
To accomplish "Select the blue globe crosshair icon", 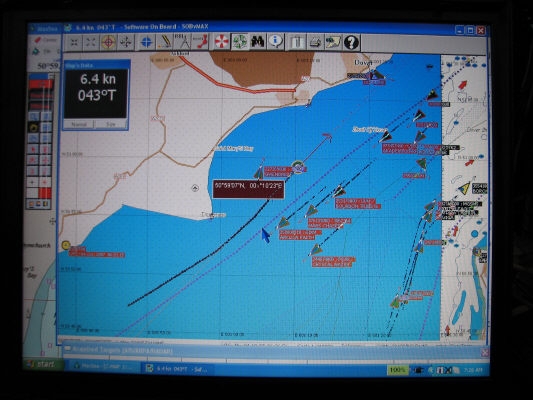I will click(x=146, y=42).
